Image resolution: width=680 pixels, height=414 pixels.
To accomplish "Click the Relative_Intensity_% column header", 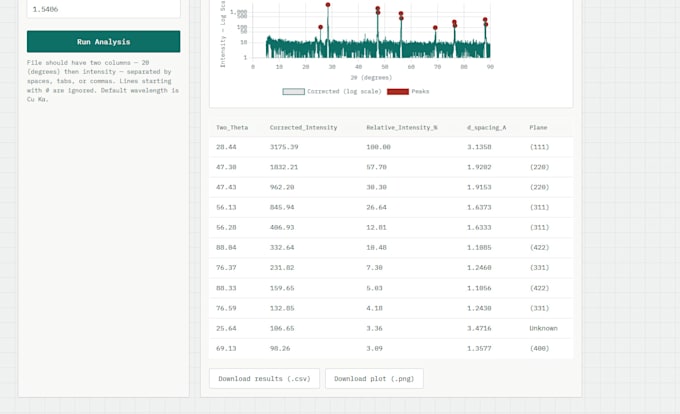I will coord(402,127).
